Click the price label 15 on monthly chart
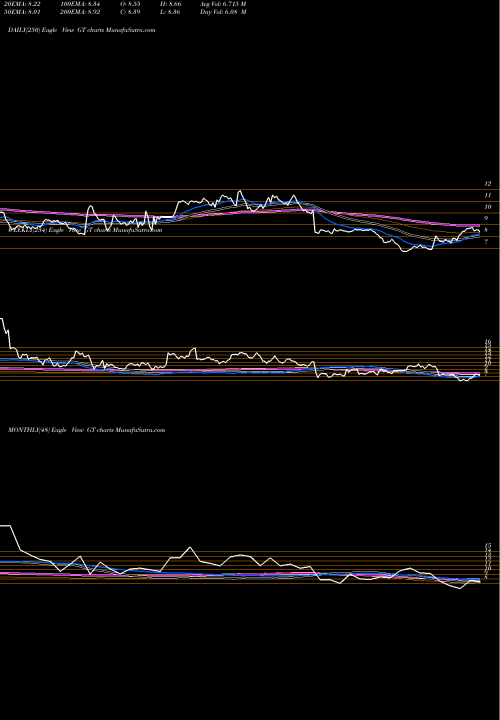 [x=488, y=546]
